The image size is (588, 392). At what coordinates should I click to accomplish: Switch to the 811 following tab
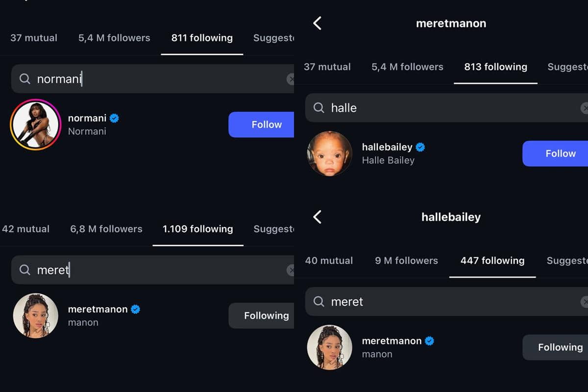point(202,38)
